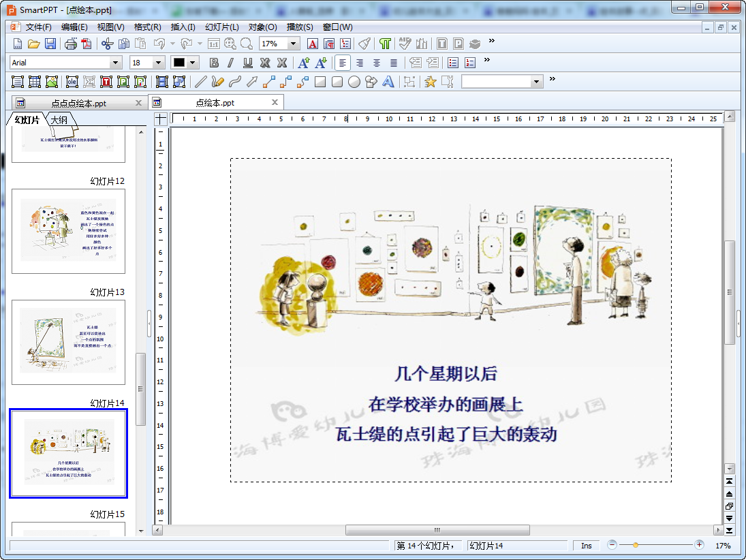Open character formatting with the red A icon
The width and height of the screenshot is (746, 560).
point(313,44)
